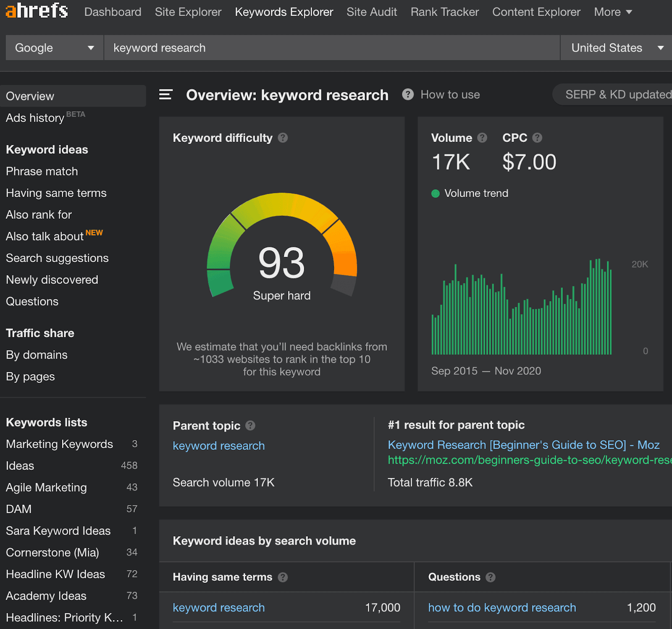Open the Moz Keyword Research result link
Viewport: 672px width, 629px height.
coord(523,445)
